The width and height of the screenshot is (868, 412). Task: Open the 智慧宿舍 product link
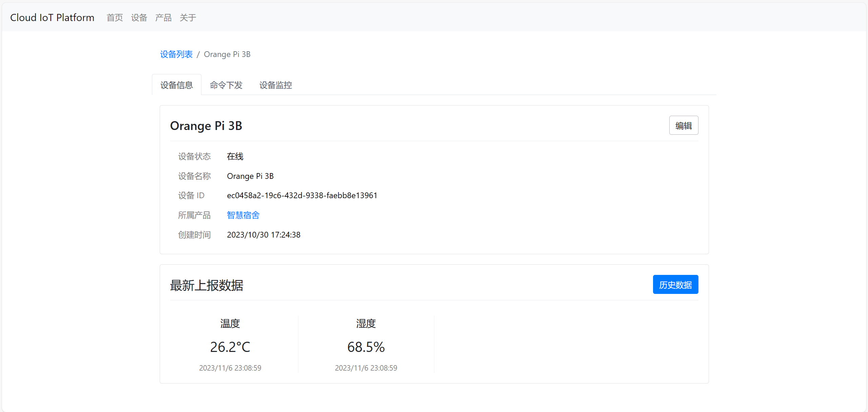pos(243,215)
